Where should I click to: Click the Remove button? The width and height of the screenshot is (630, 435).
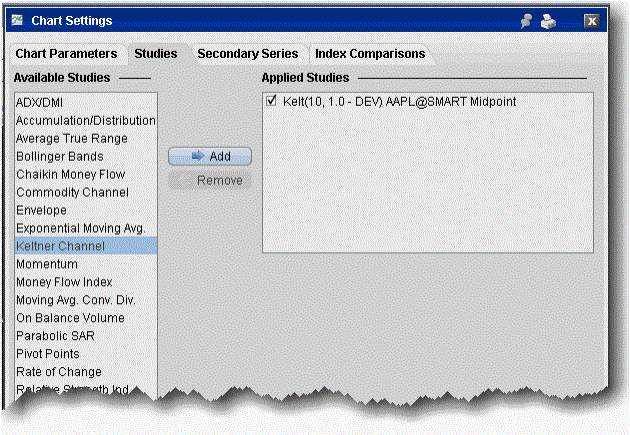pos(210,180)
